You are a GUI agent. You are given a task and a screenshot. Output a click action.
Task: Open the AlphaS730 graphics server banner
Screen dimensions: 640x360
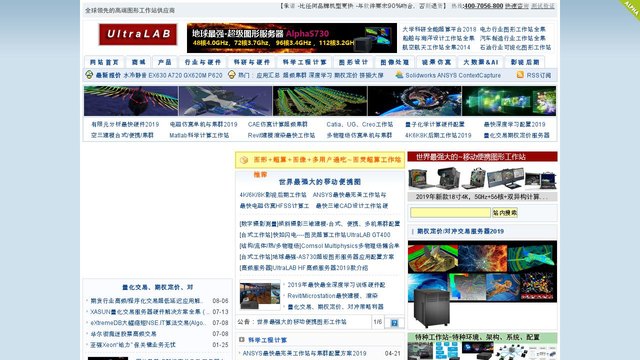[292, 38]
